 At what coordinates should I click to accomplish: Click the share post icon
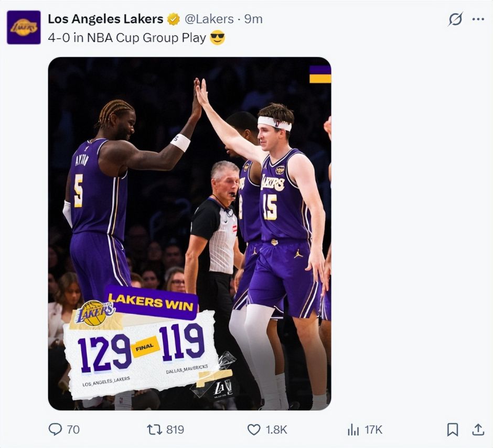(x=478, y=430)
